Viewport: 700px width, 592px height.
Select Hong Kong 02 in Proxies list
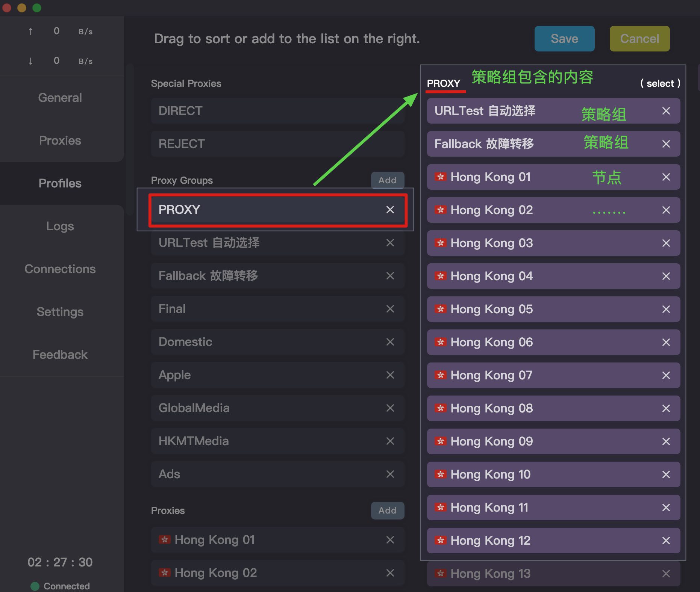click(278, 573)
